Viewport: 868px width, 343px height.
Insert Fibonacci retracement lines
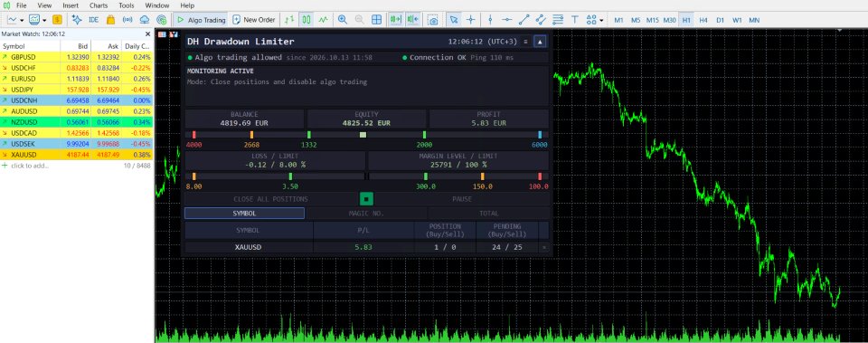point(558,20)
